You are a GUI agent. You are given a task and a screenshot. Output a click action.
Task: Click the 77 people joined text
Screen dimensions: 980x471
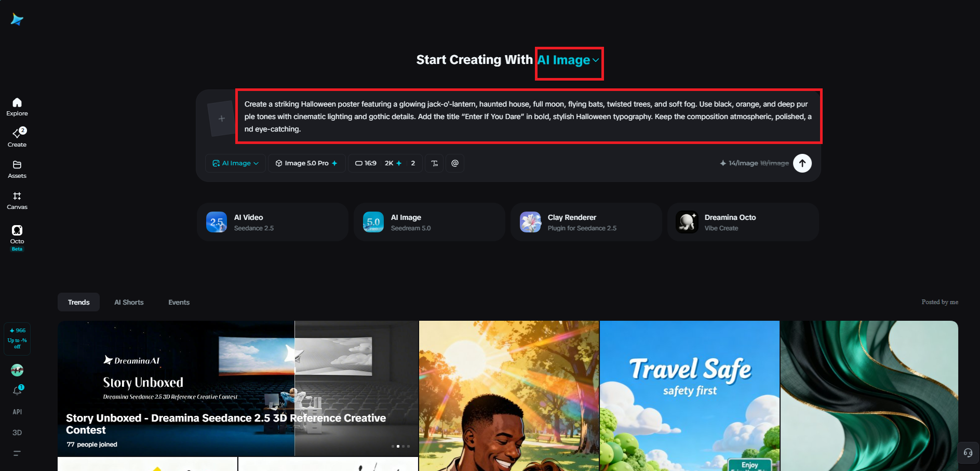tap(92, 444)
